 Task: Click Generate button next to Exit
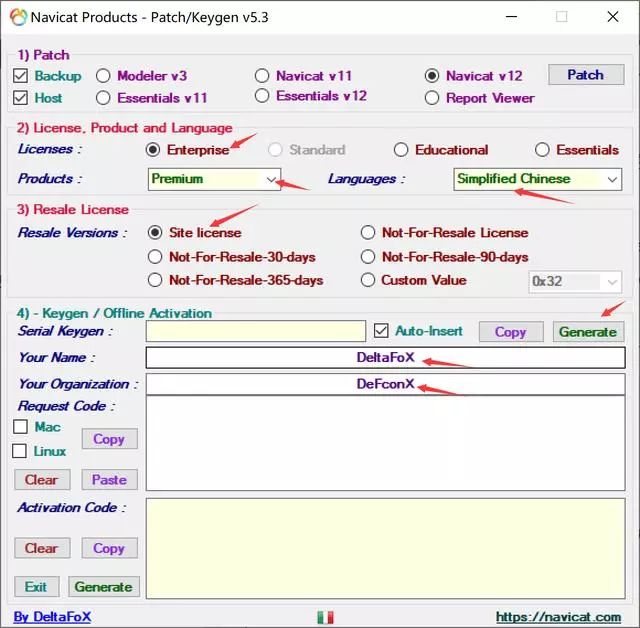104,587
